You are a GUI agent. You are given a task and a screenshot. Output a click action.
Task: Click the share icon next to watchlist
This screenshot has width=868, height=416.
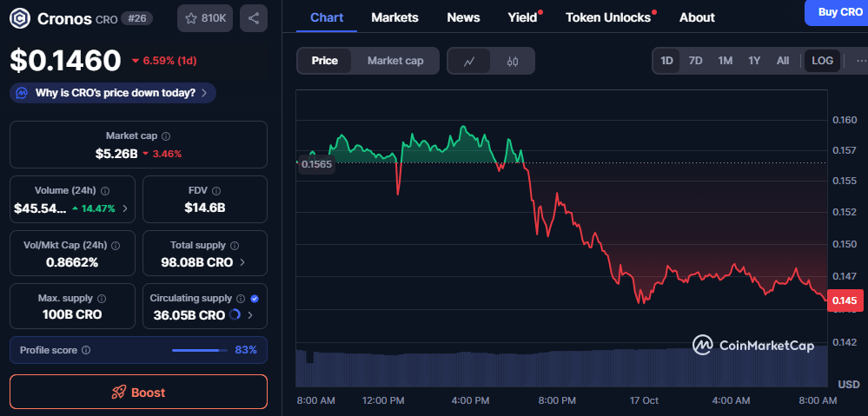253,17
